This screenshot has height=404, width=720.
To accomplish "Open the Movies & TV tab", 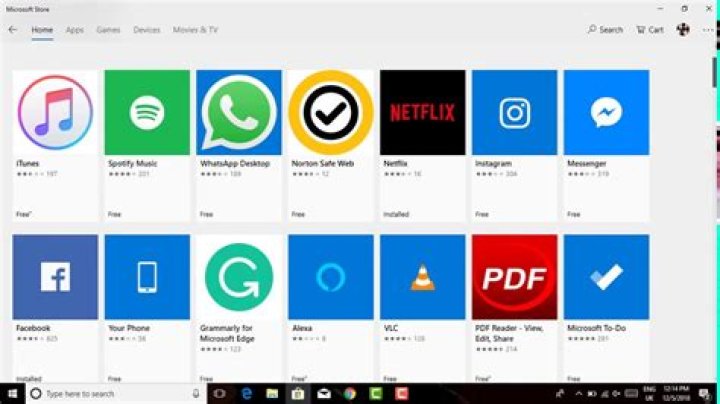I will [x=196, y=30].
